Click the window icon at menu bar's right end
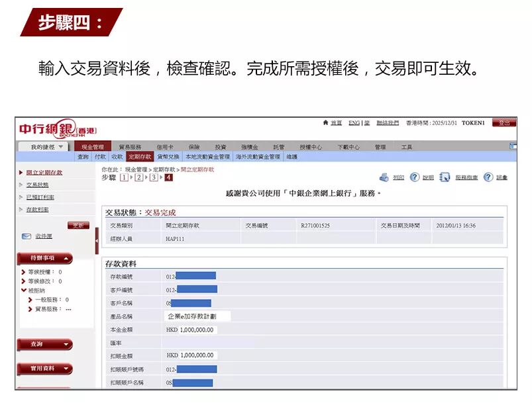The image size is (532, 405). [513, 146]
